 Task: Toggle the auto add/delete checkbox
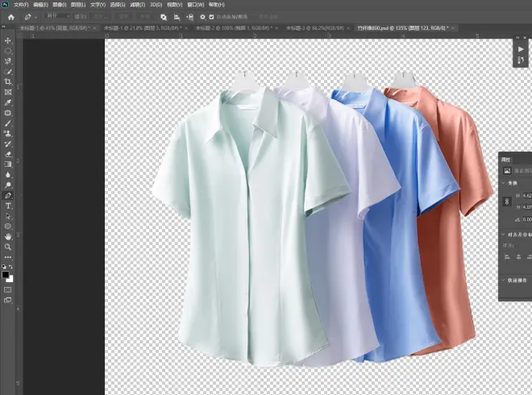tap(211, 16)
